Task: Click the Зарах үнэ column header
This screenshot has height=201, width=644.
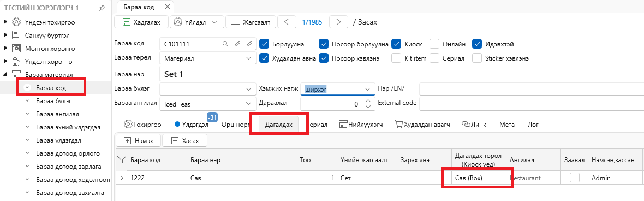Action: 424,160
